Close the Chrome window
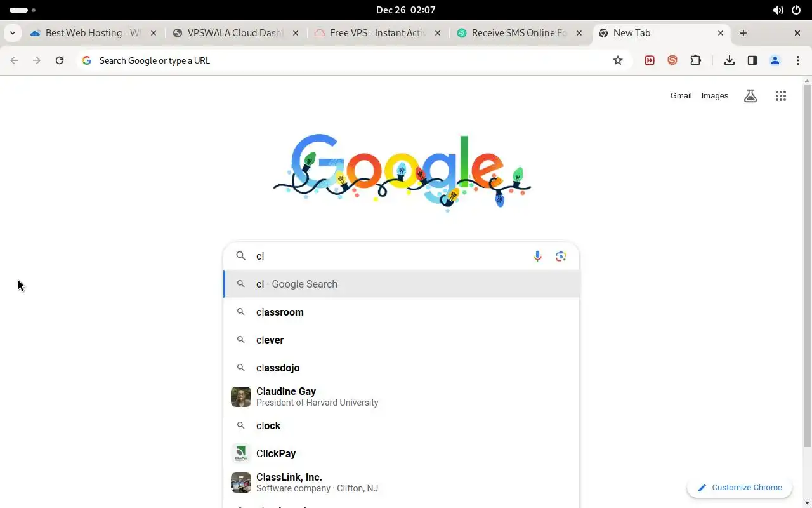The height and width of the screenshot is (508, 812). coord(797,33)
